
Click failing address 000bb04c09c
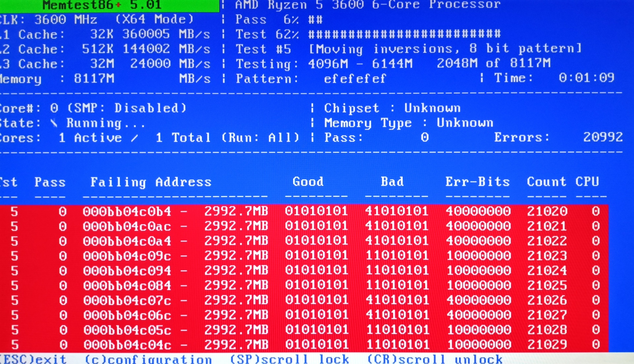127,256
